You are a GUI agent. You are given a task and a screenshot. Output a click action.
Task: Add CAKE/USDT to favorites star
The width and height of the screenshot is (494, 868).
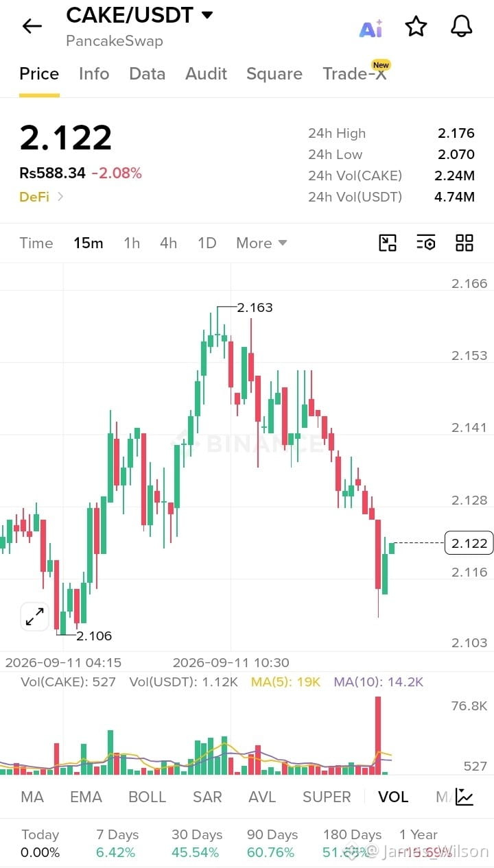[416, 27]
